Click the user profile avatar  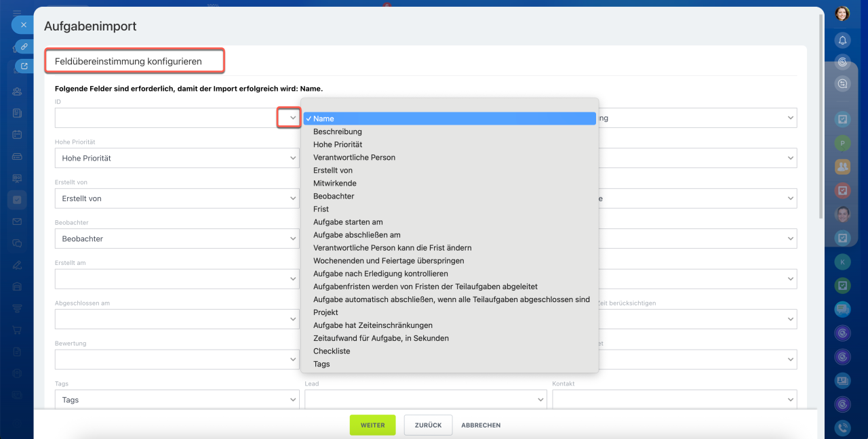(842, 14)
